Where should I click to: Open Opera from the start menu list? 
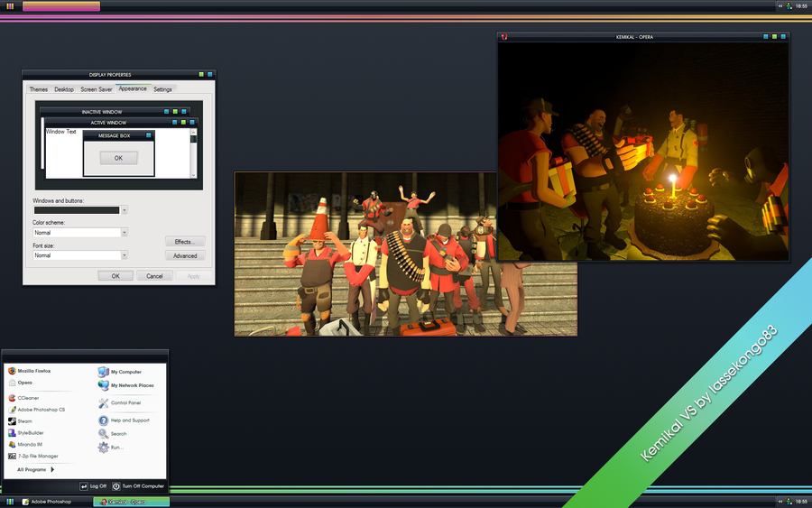tap(21, 383)
